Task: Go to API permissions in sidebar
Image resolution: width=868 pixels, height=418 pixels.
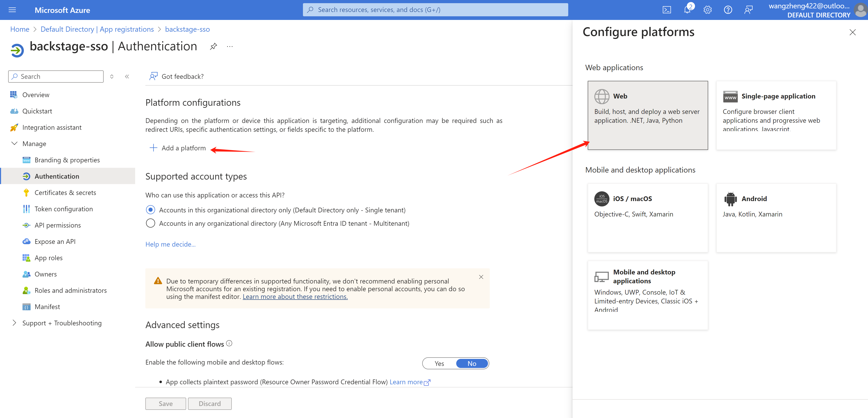Action: pyautogui.click(x=58, y=225)
